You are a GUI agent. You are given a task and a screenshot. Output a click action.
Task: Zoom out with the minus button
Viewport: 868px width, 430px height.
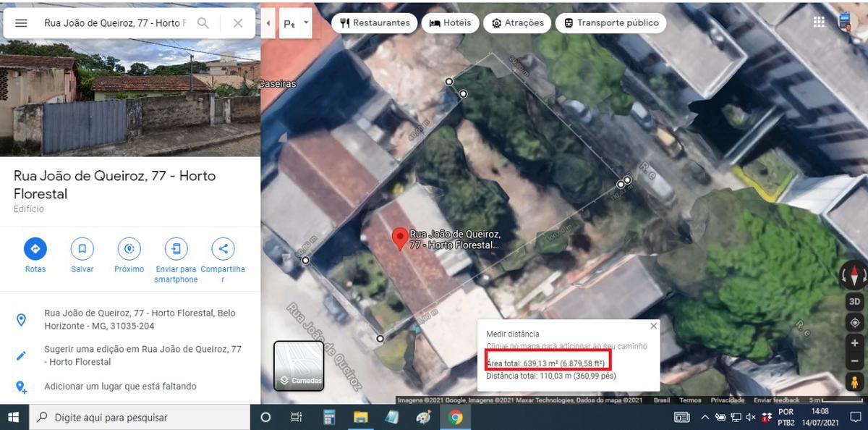click(854, 360)
